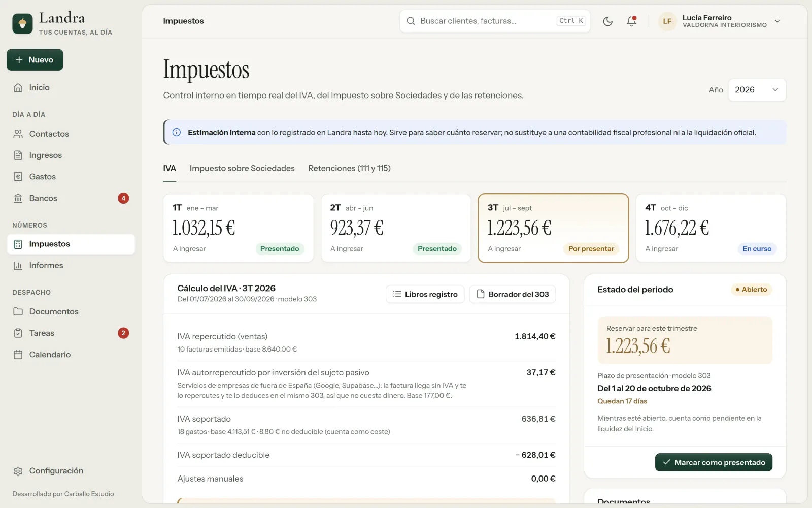Click the Tareas badge showing 2

tap(123, 333)
